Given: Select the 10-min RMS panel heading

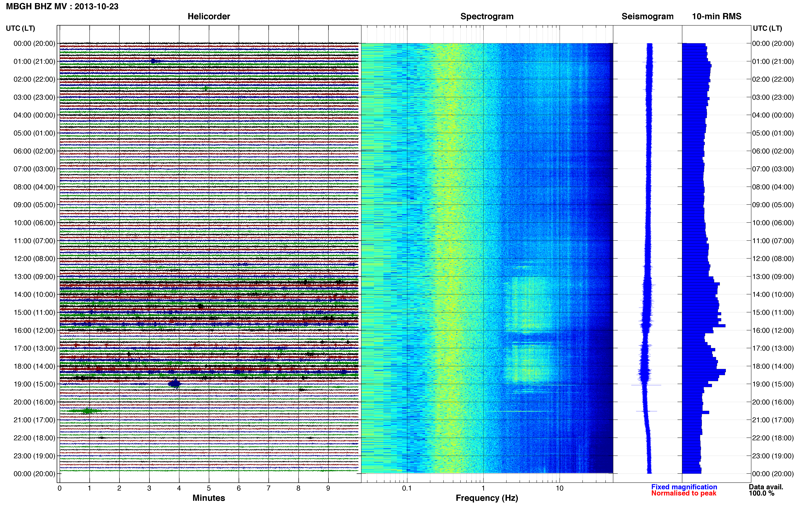Looking at the screenshot, I should [717, 16].
